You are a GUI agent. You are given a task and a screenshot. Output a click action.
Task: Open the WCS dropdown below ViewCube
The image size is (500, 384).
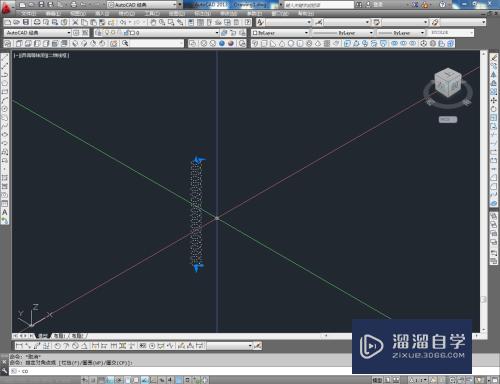pyautogui.click(x=448, y=119)
